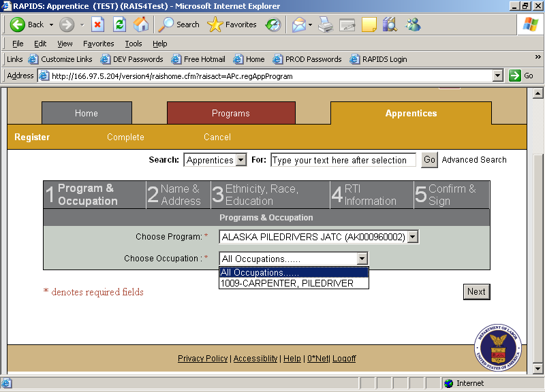Open Free Hotmail links-bar bookmark
The image size is (545, 392).
[198, 59]
